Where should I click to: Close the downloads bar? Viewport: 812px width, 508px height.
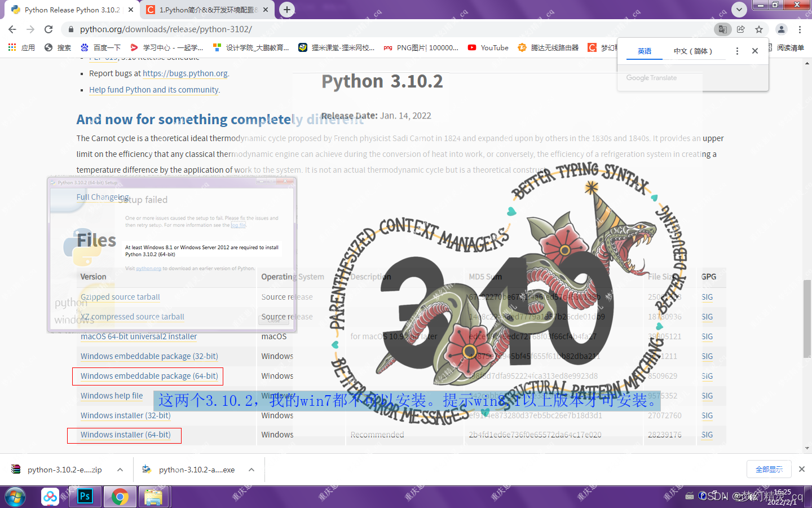pos(802,469)
